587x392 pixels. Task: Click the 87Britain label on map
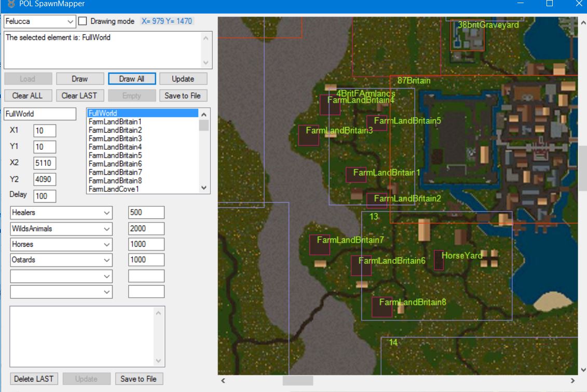[x=414, y=81]
